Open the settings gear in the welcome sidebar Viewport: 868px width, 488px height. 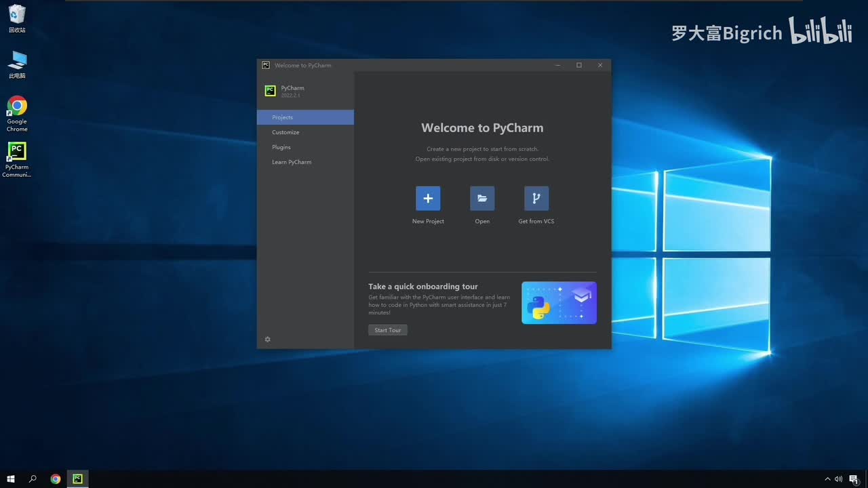coord(267,339)
